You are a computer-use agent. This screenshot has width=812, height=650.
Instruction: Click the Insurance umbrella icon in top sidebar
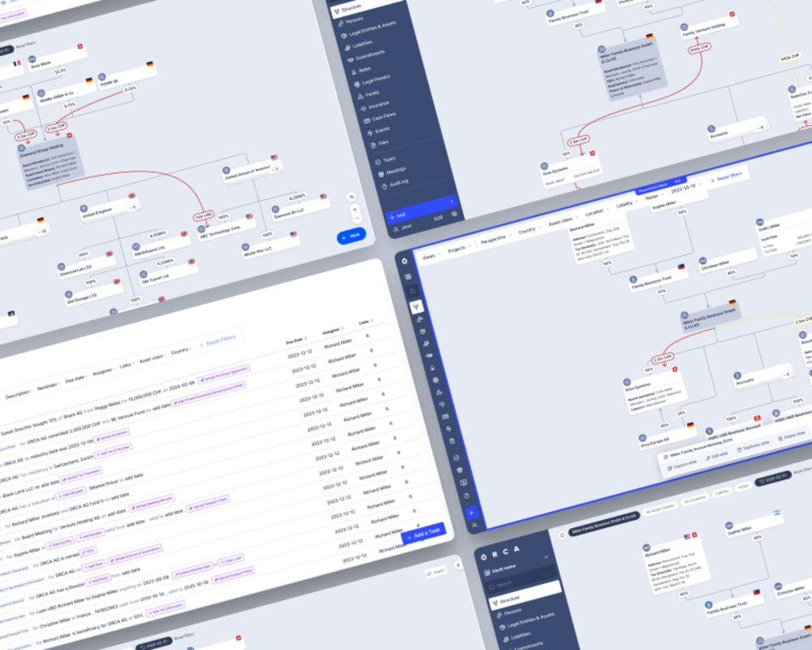[364, 109]
